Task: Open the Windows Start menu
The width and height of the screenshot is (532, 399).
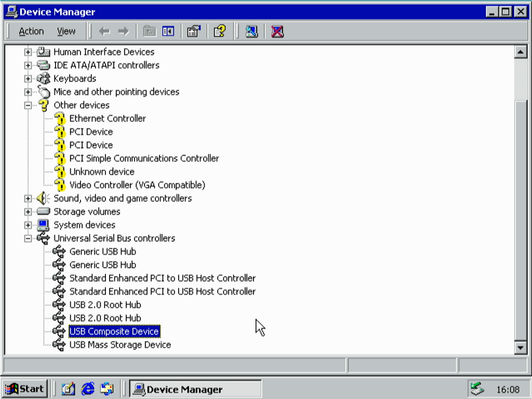Action: click(25, 389)
